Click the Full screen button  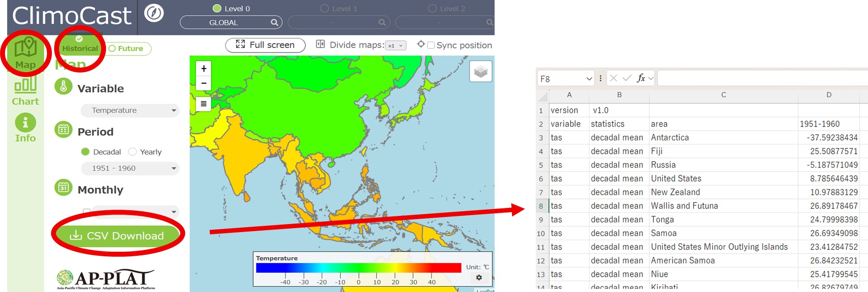coord(265,45)
